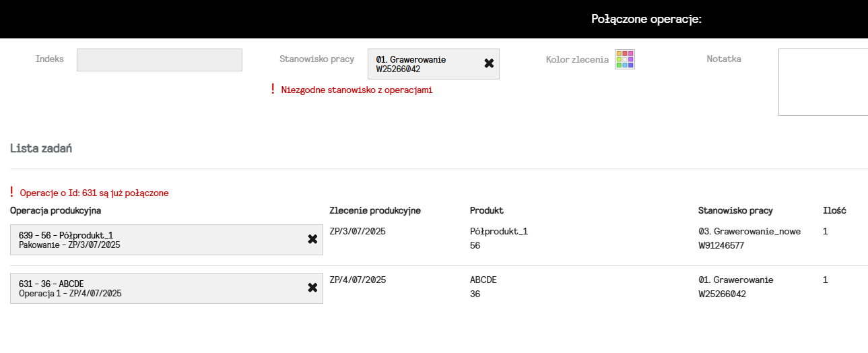Click the Niezgodne stanowisko z operacjami error
The width and height of the screenshot is (868, 353).
coord(356,90)
